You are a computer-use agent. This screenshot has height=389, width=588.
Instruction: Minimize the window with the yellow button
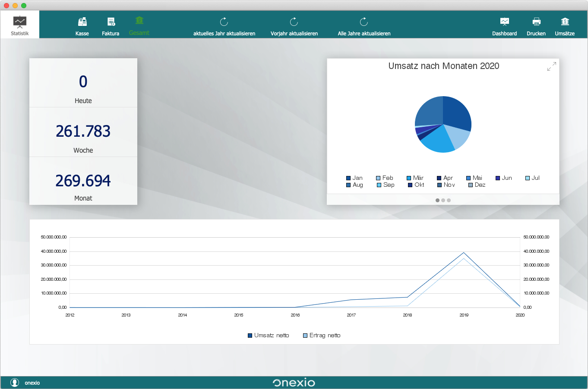point(15,5)
